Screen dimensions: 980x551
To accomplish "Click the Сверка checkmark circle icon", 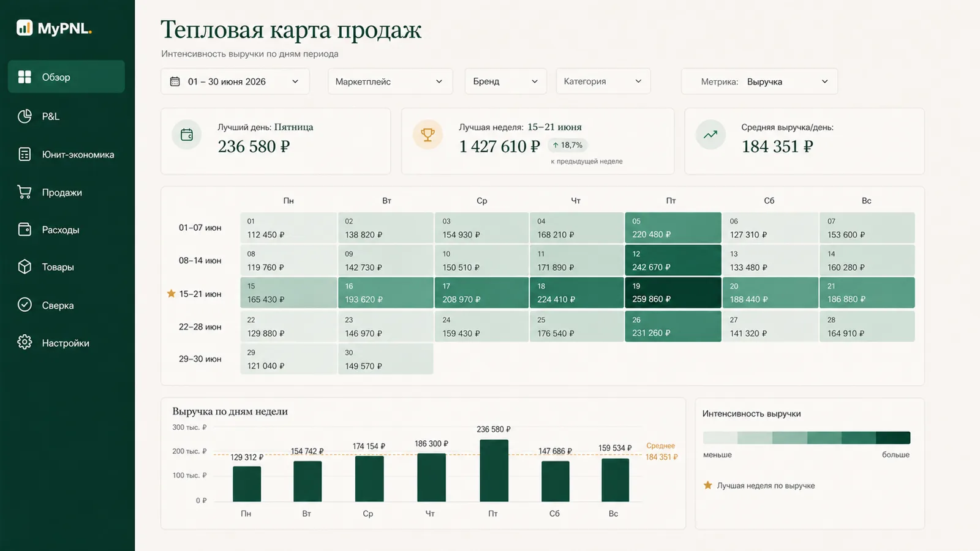I will point(24,305).
